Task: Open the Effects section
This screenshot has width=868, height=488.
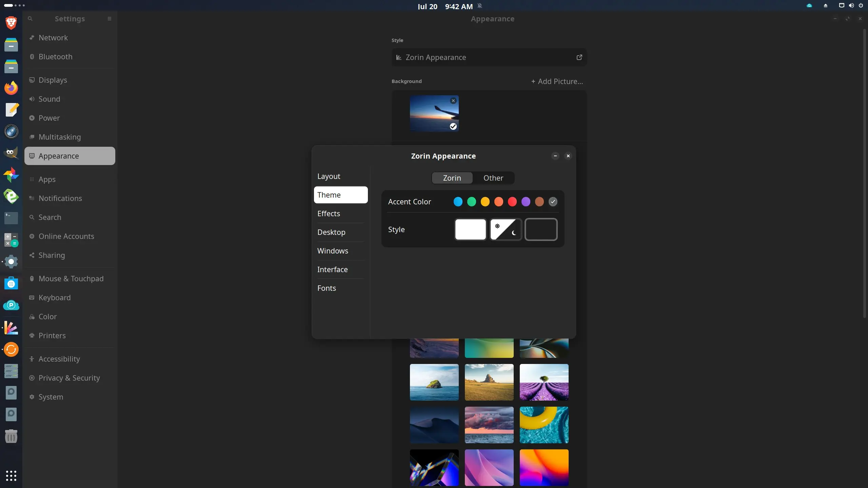Action: [x=341, y=213]
